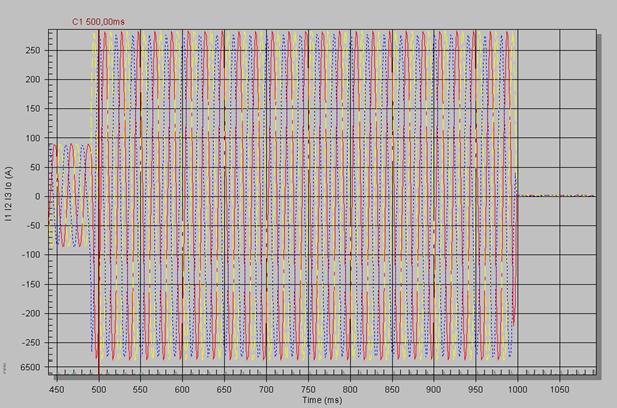Image resolution: width=617 pixels, height=408 pixels.
Task: Click the 'I1 I2 I3 Io (A)' axis label
Action: (x=9, y=194)
